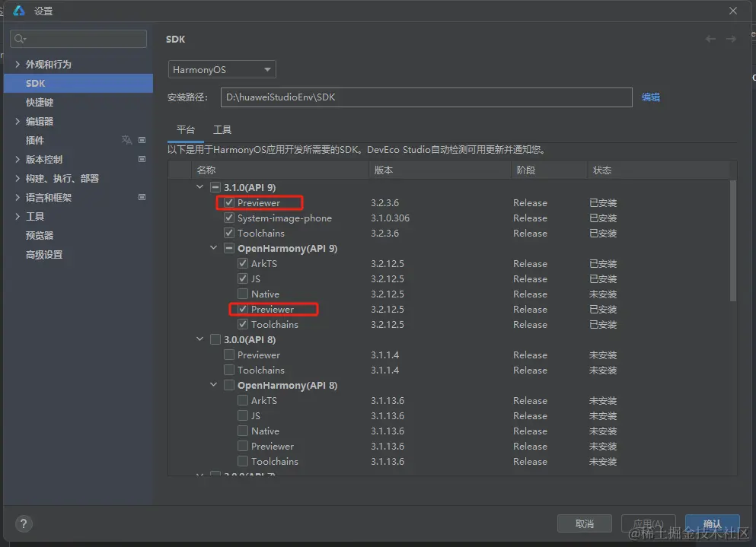Image resolution: width=756 pixels, height=547 pixels.
Task: Check Toolchains 3.1.13.6 checkbox
Action: 243,461
